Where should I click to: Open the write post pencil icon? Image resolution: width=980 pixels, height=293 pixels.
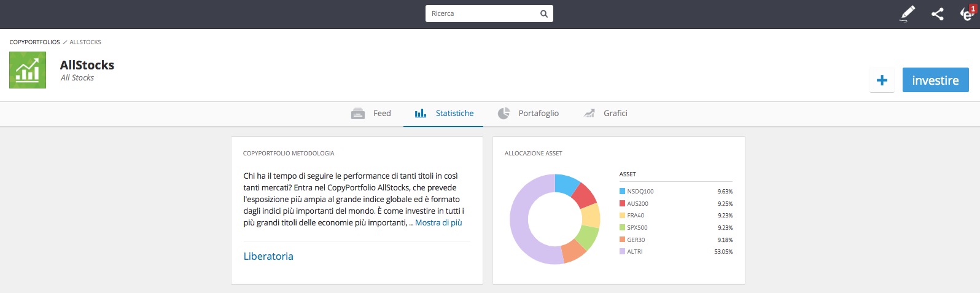tap(907, 14)
